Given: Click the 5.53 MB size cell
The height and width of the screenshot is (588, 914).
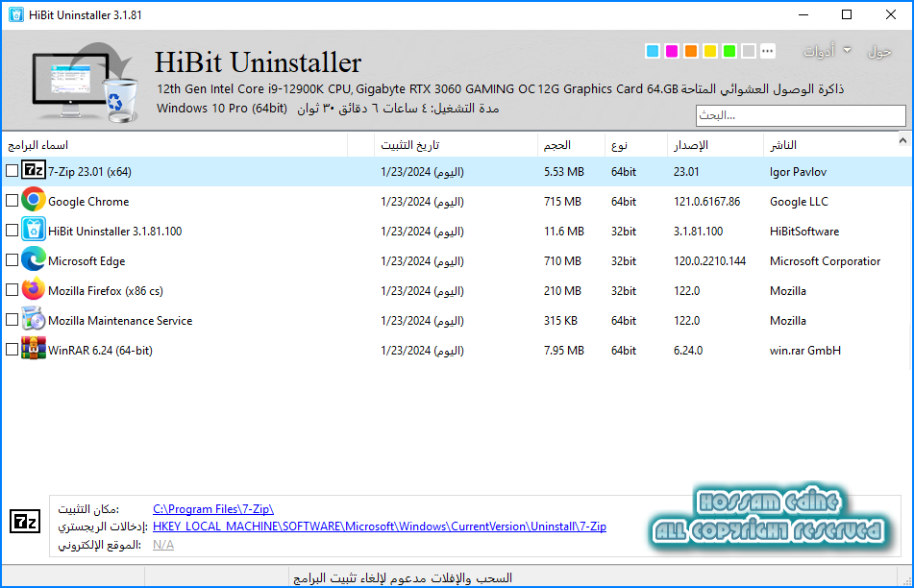Looking at the screenshot, I should (x=563, y=172).
